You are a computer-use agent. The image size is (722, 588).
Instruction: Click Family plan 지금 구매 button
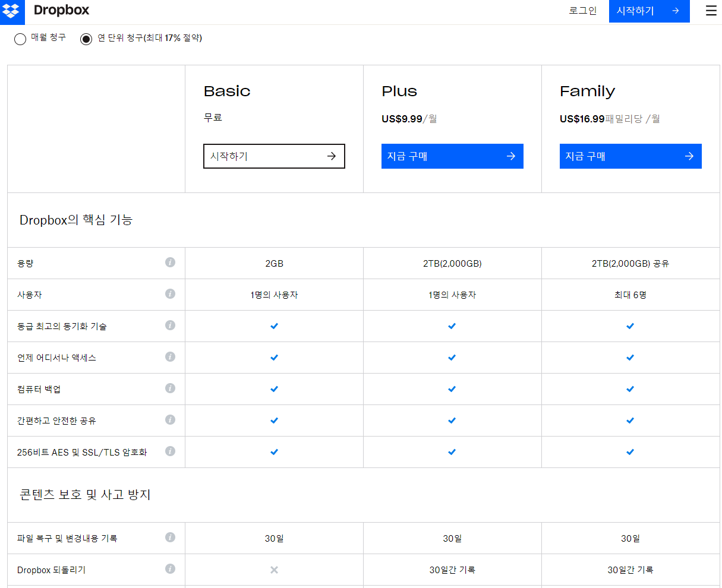[x=630, y=156]
